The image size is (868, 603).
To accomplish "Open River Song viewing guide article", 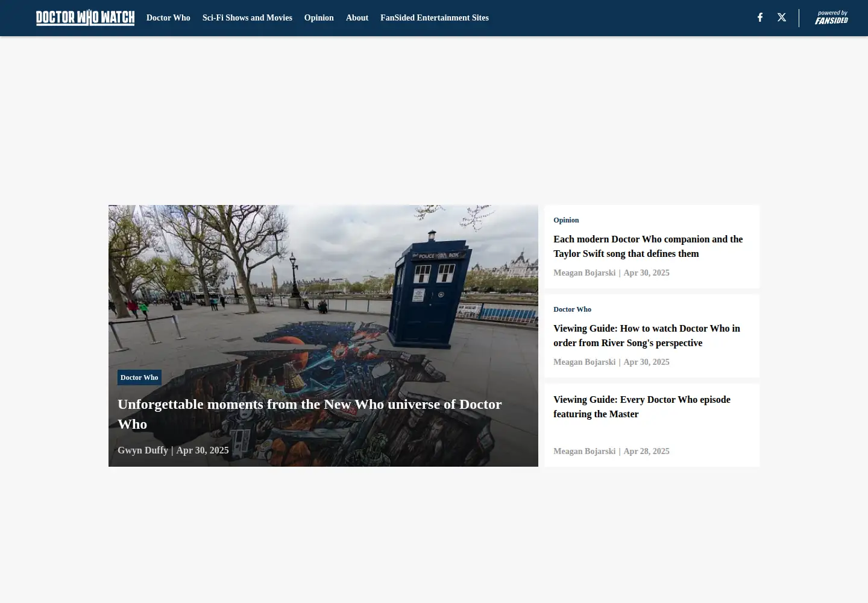I will click(x=647, y=335).
